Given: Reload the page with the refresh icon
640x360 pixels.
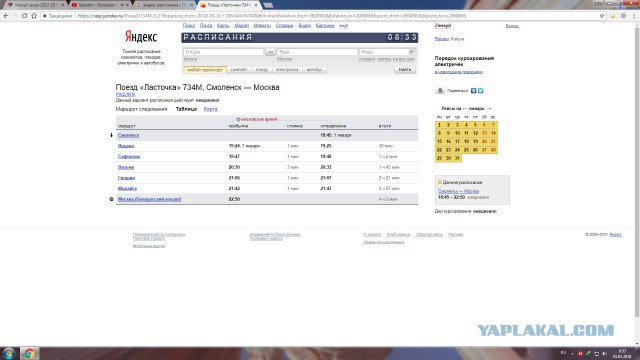Looking at the screenshot, I should [x=24, y=16].
